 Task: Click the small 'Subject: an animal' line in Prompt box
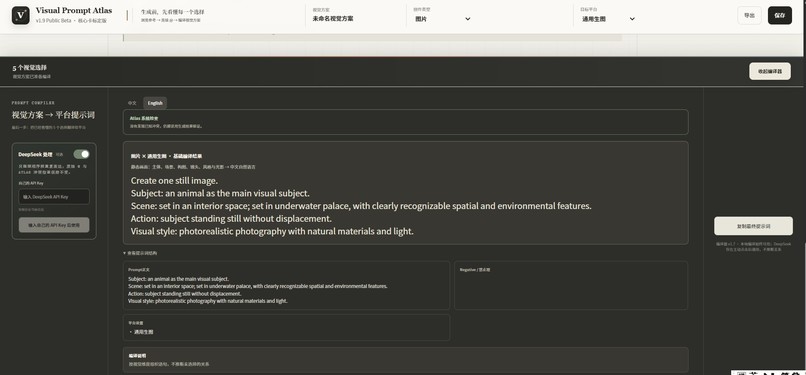point(178,279)
